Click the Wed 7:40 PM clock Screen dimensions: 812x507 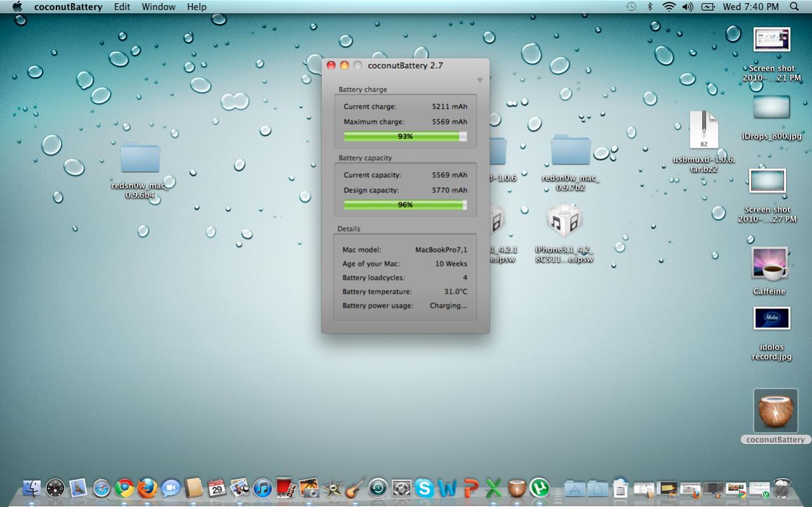(751, 6)
